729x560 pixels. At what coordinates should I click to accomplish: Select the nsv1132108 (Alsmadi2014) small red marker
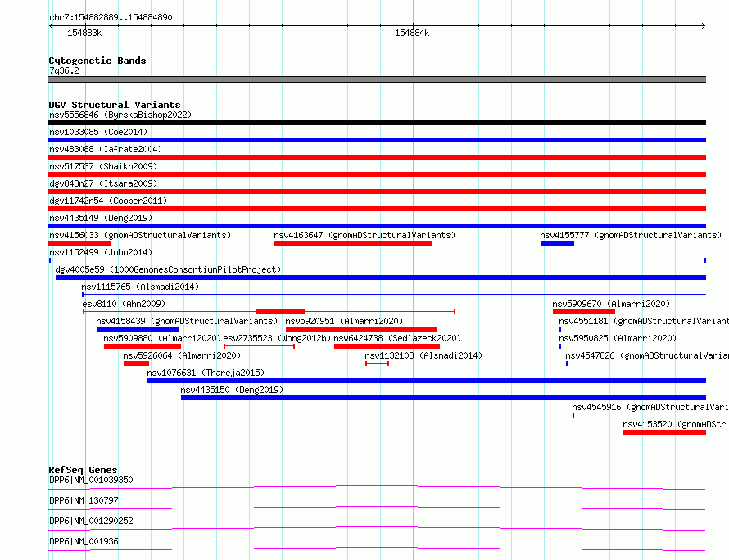[377, 364]
